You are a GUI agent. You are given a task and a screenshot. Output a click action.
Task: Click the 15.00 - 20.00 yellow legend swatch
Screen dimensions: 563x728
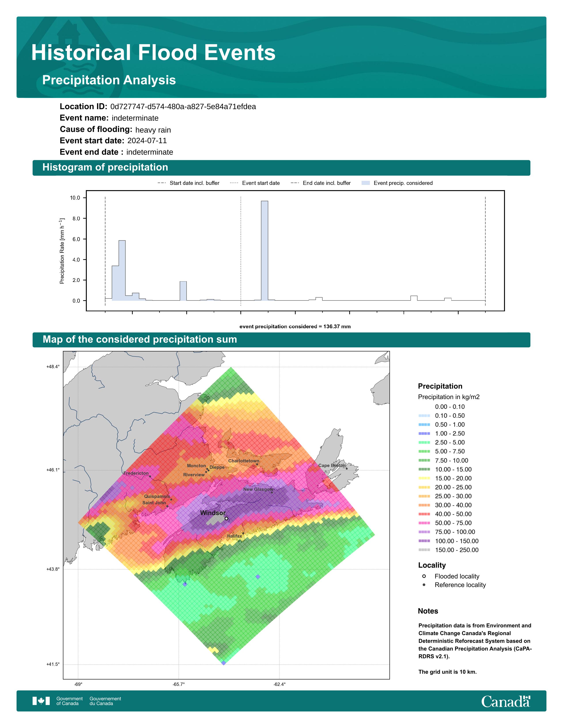tap(424, 478)
